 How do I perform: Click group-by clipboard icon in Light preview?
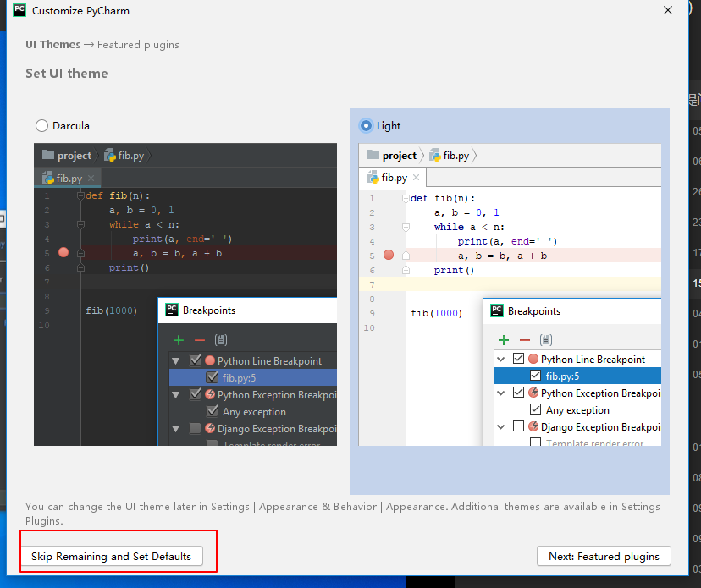pyautogui.click(x=546, y=340)
